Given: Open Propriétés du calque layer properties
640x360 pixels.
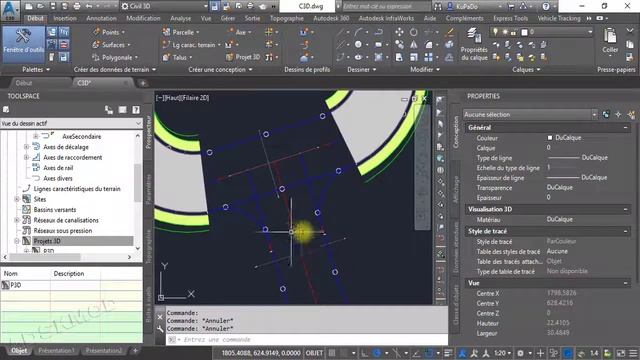Looking at the screenshot, I should tap(474, 44).
